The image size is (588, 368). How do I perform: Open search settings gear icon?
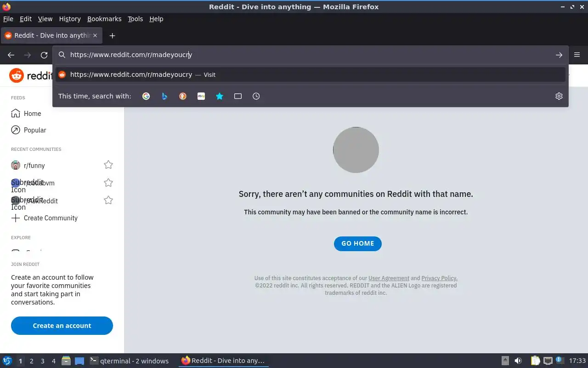tap(559, 96)
